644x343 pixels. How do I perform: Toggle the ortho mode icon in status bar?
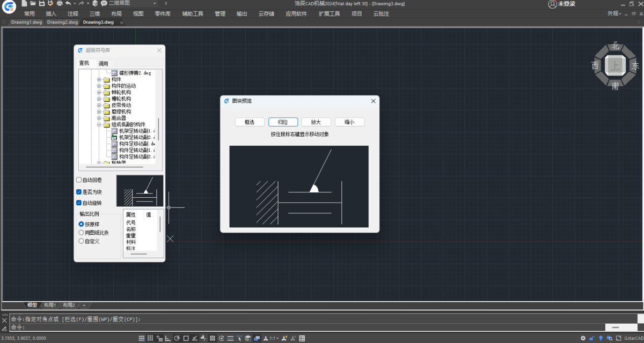point(168,338)
